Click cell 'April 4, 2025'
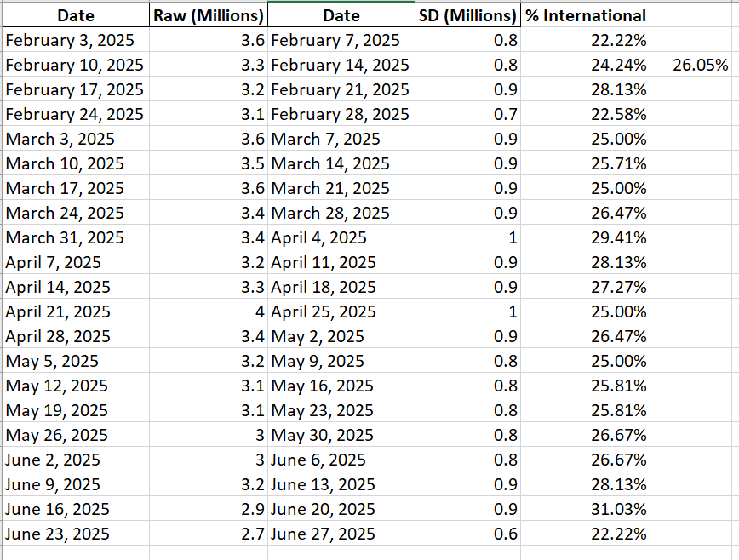 click(x=341, y=237)
